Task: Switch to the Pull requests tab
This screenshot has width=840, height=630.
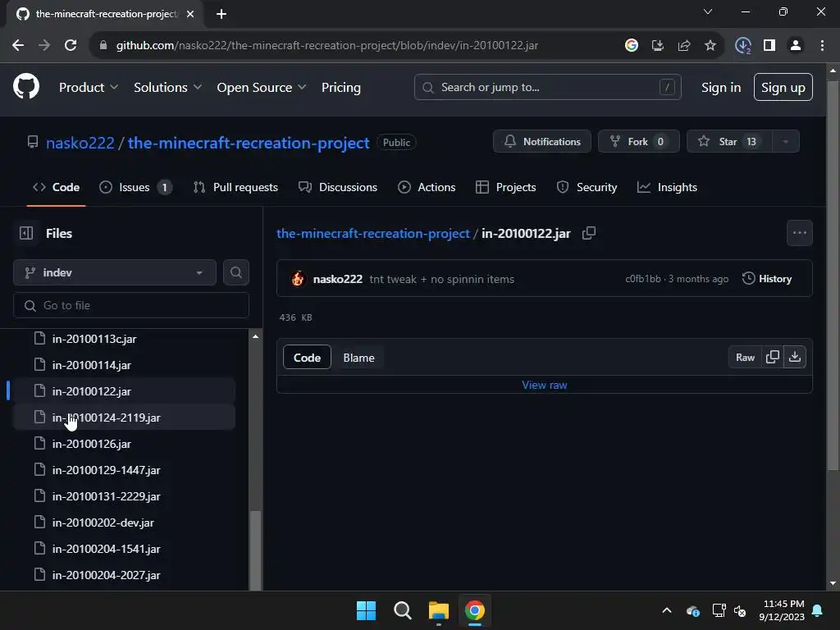Action: click(x=235, y=187)
